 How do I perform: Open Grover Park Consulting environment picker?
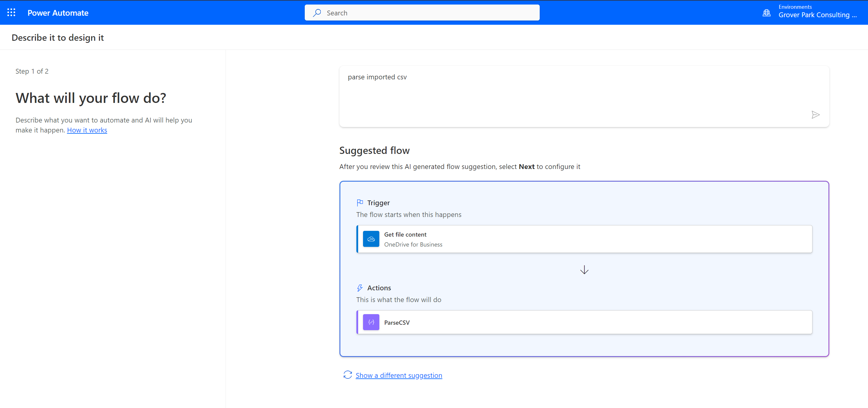point(817,15)
